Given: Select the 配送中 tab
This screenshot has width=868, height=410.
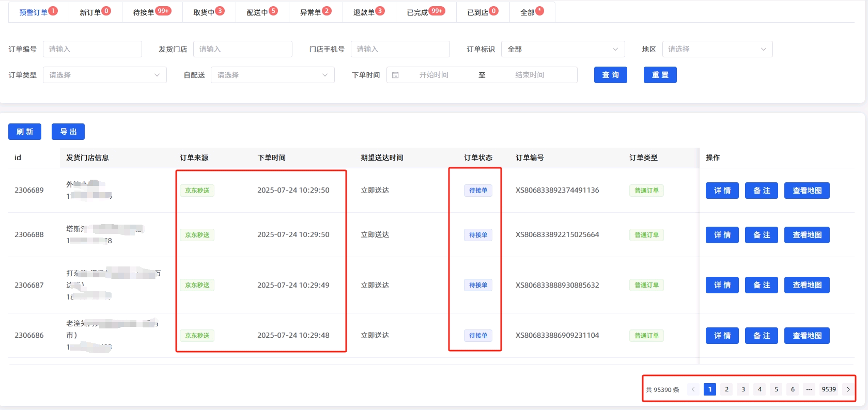Looking at the screenshot, I should 262,12.
